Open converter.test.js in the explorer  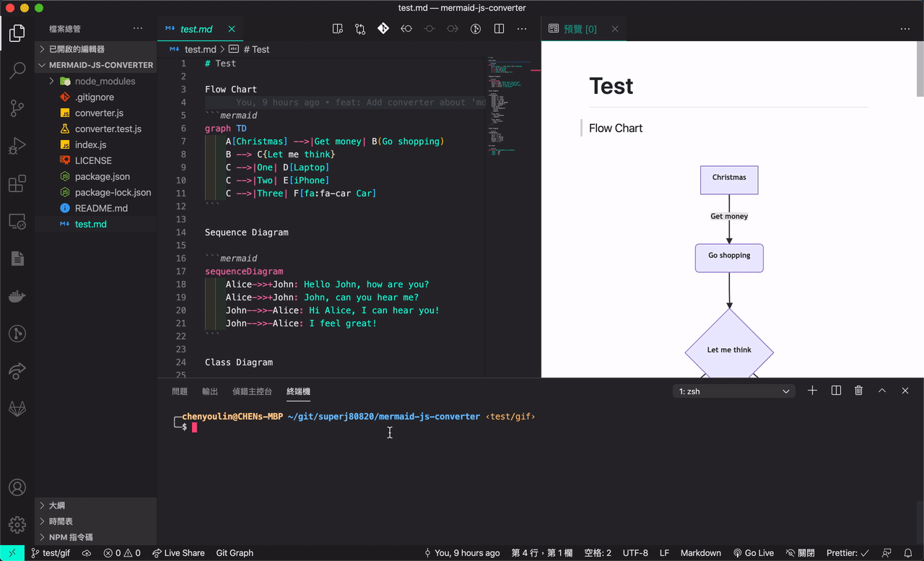(108, 129)
